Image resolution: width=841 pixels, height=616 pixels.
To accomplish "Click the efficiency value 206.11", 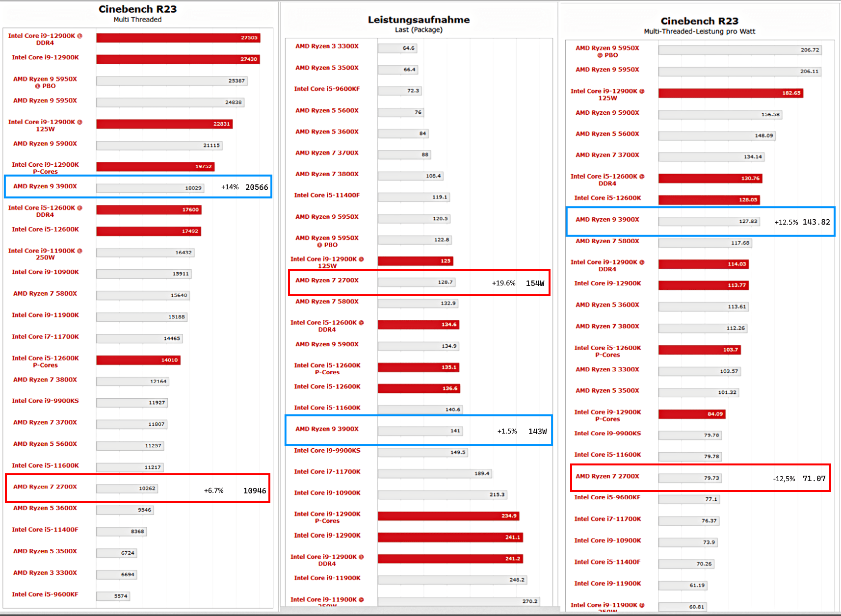I will point(809,72).
